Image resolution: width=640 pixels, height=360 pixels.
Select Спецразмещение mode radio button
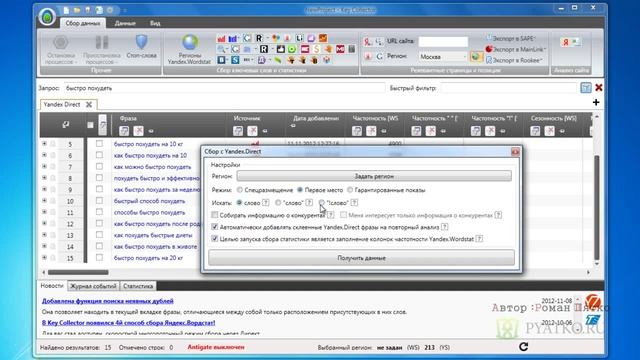[x=240, y=190]
